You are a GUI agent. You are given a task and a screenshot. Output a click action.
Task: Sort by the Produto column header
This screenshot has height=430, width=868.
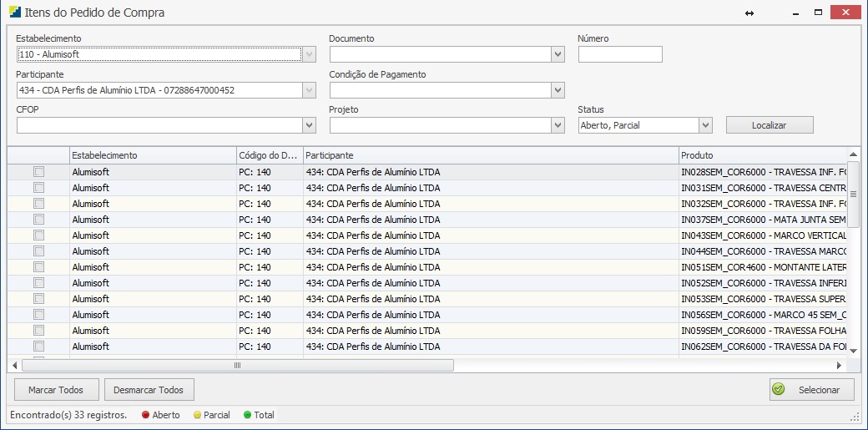tap(759, 155)
